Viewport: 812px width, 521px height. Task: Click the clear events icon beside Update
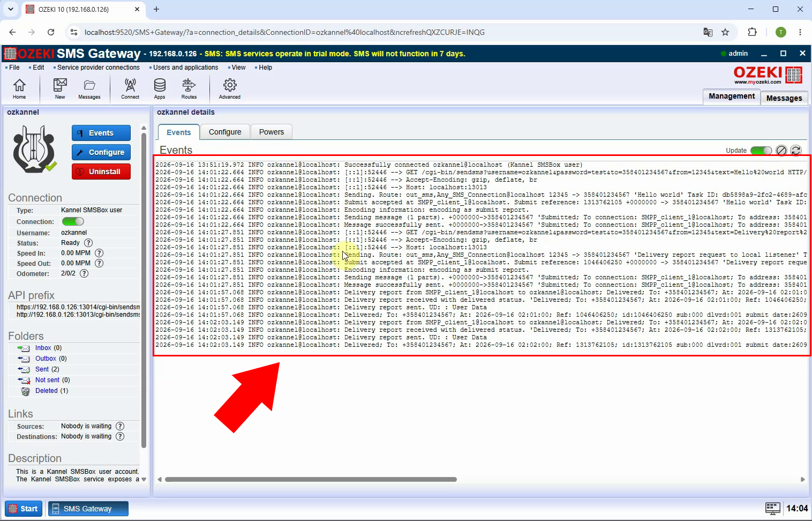(781, 151)
